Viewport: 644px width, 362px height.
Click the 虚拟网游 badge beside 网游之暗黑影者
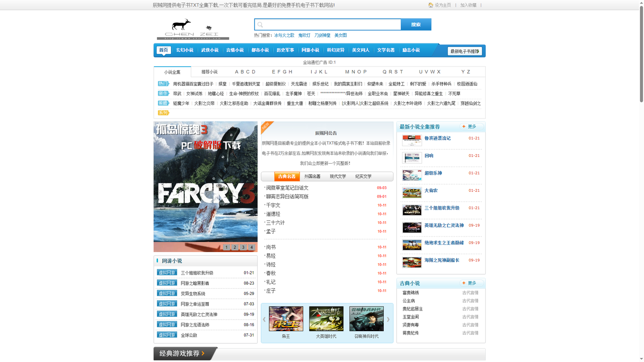click(167, 283)
